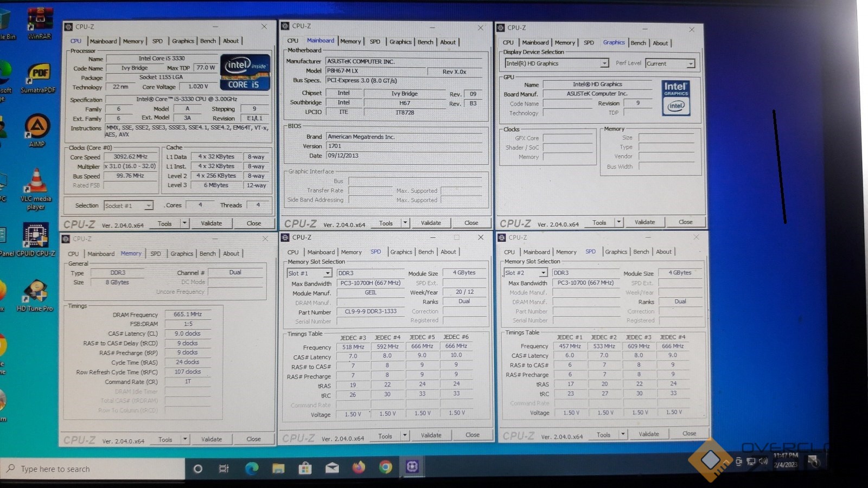
Task: Select the VLC media player shortcut
Action: [x=36, y=189]
